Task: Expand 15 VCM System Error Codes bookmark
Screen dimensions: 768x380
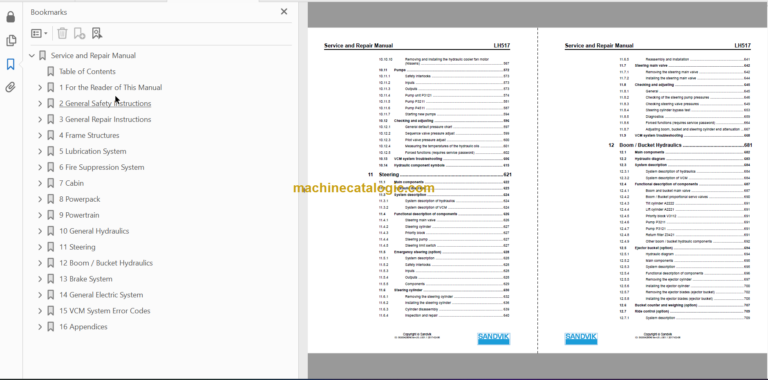Action: coord(40,311)
